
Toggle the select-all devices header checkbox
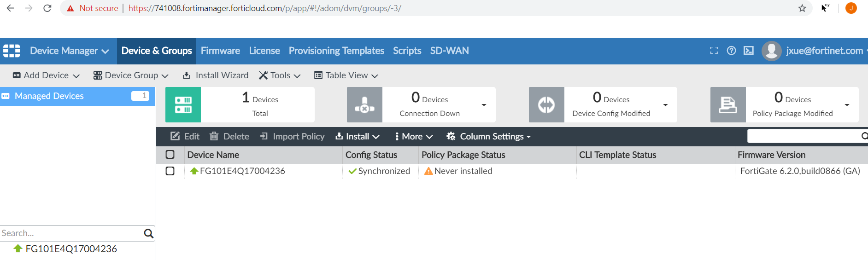[170, 155]
